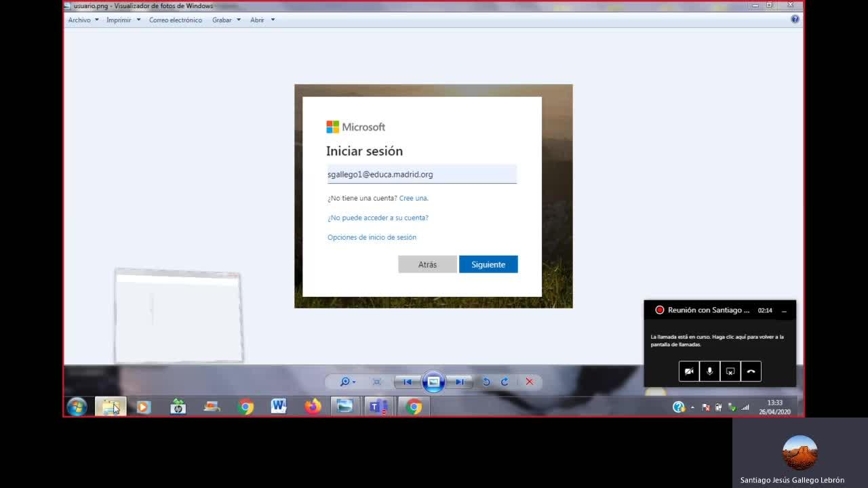This screenshot has width=868, height=488.
Task: Click ¿No puede acceder a su cuenta? link
Action: click(x=378, y=218)
